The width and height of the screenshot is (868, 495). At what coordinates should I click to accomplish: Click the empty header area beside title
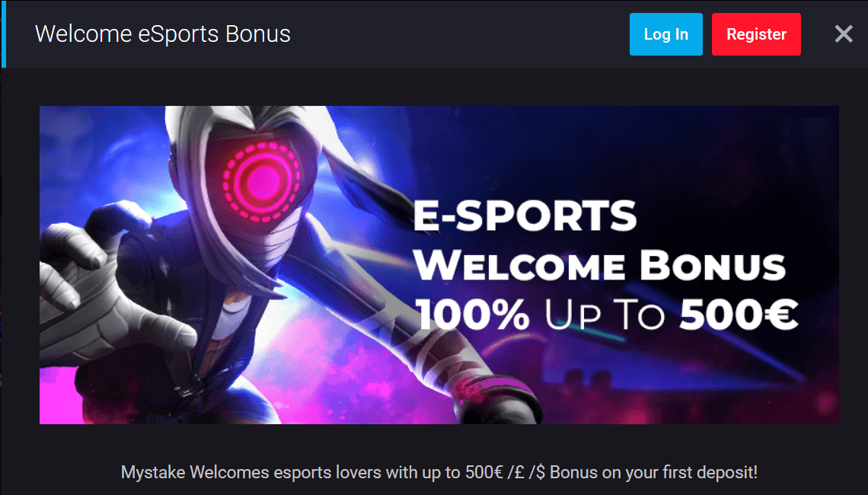[459, 34]
